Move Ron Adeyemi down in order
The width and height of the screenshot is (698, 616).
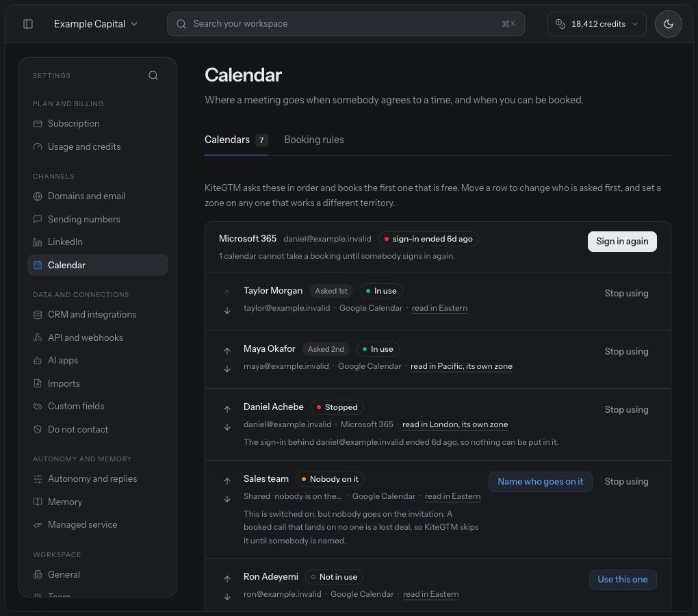point(227,597)
